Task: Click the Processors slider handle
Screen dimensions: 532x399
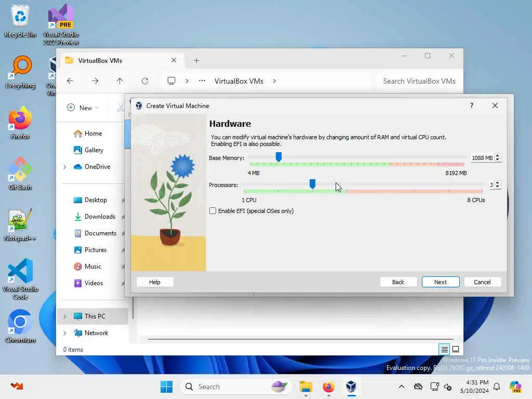Action: (x=312, y=184)
